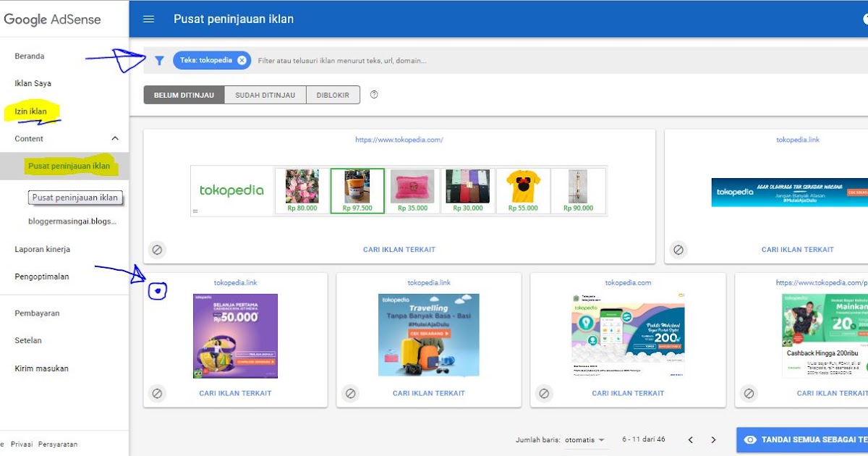Image resolution: width=868 pixels, height=456 pixels.
Task: Switch to the SUDAH DITINJAU tab
Action: point(266,94)
